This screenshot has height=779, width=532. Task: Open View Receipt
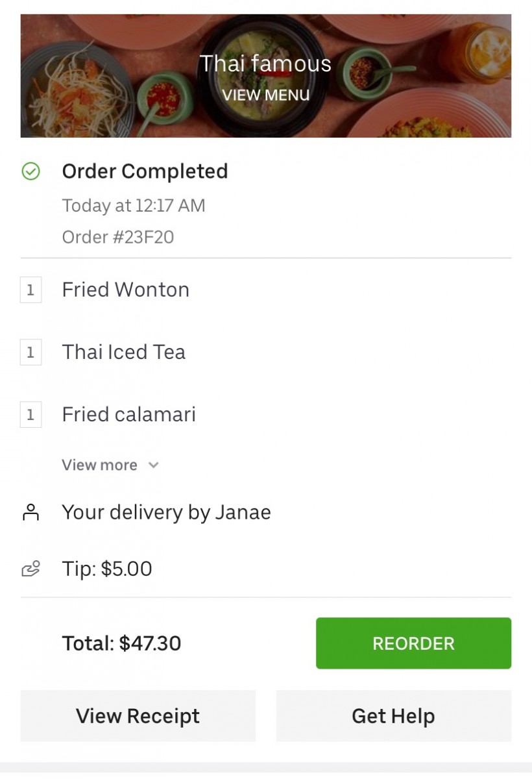click(138, 716)
